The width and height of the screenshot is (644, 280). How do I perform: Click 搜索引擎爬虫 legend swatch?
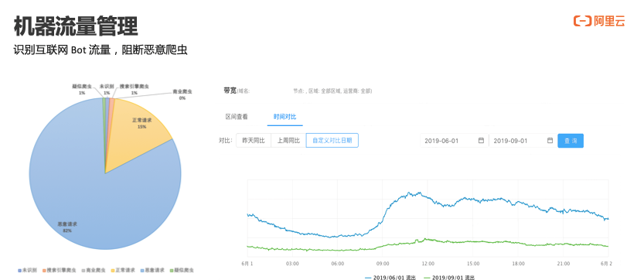click(x=44, y=271)
